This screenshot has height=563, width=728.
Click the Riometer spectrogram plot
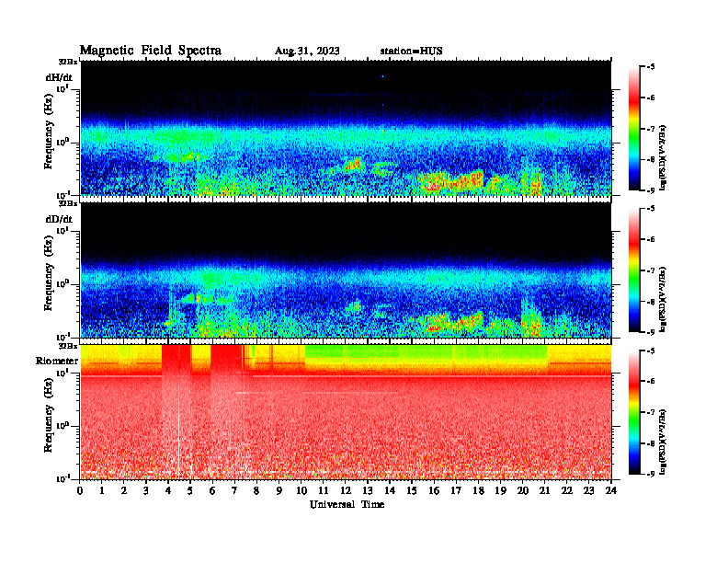pos(346,411)
